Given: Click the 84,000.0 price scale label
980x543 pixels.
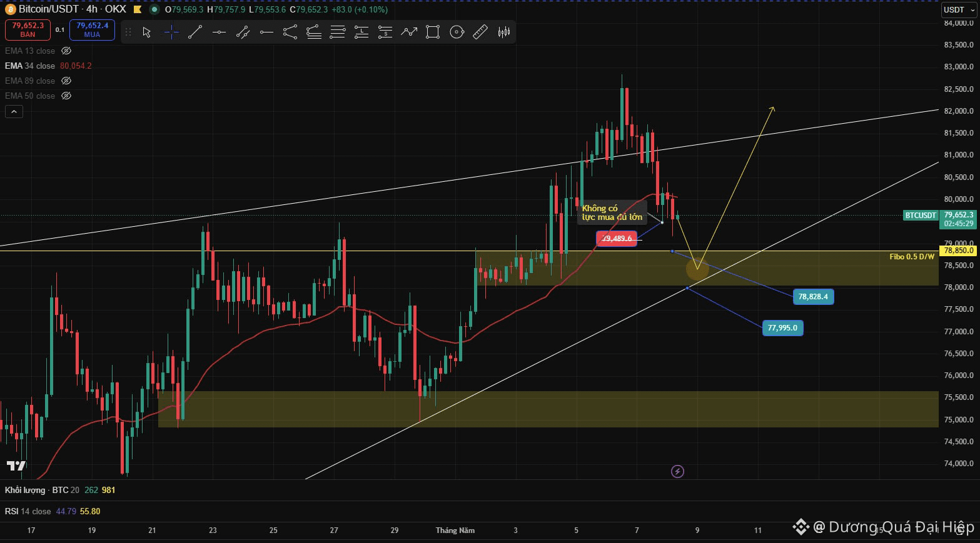Looking at the screenshot, I should (x=959, y=23).
